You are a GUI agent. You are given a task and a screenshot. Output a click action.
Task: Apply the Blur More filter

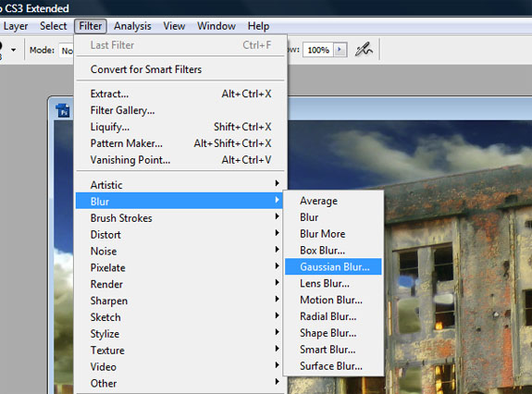point(333,234)
